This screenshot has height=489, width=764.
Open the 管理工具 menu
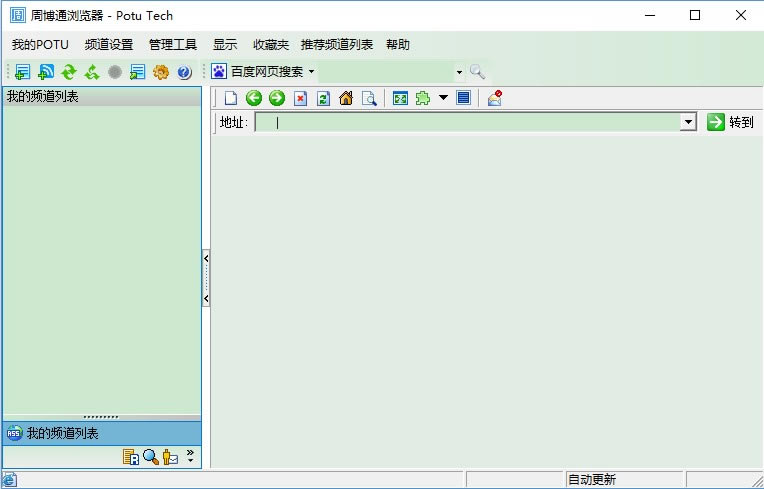[x=172, y=45]
